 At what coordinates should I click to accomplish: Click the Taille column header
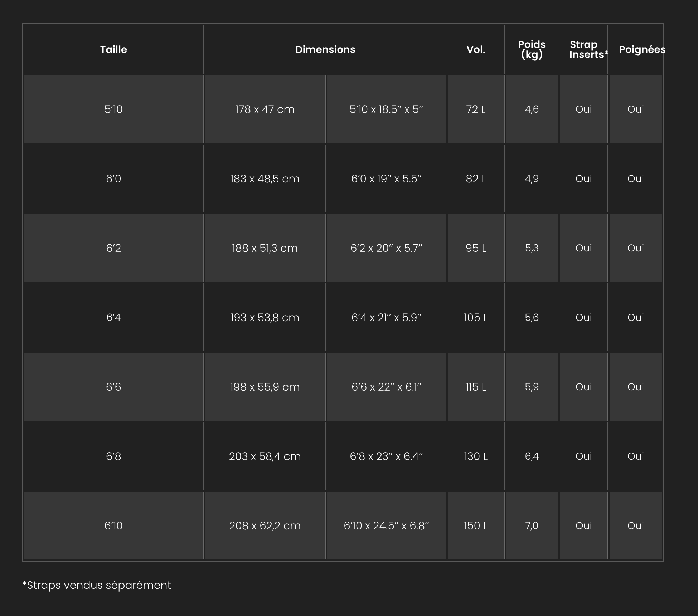(x=113, y=49)
